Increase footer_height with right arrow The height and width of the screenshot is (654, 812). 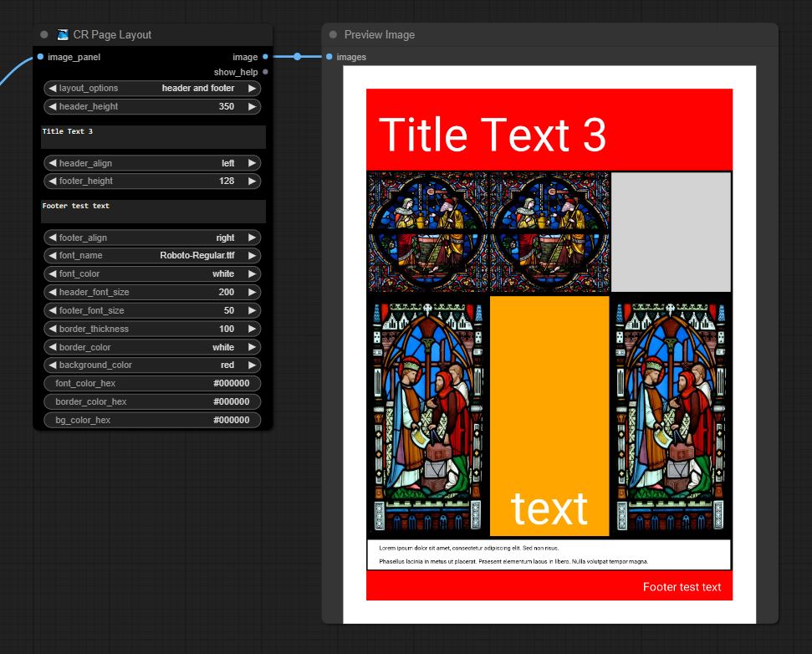pyautogui.click(x=252, y=181)
